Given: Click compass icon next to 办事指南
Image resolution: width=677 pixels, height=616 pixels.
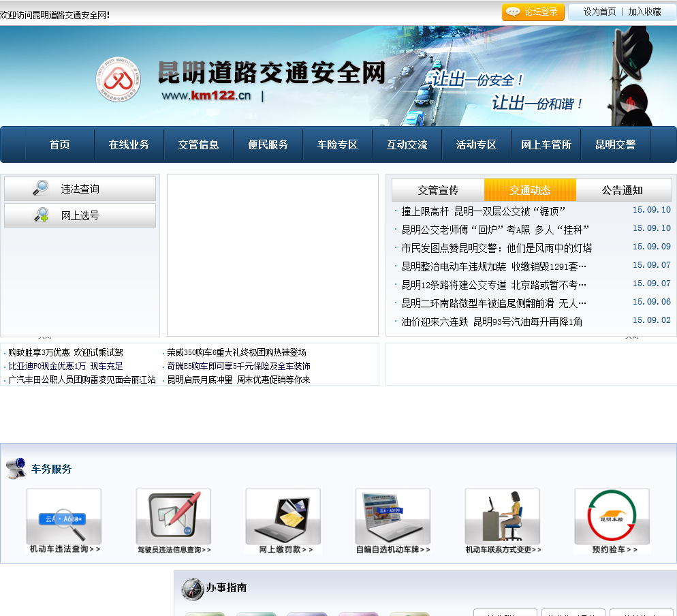Looking at the screenshot, I should (x=192, y=589).
